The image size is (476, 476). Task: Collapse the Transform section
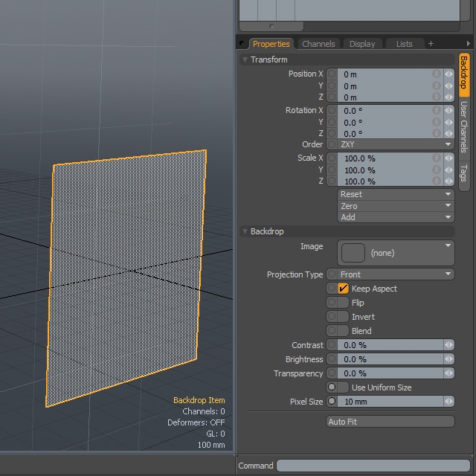[x=245, y=59]
